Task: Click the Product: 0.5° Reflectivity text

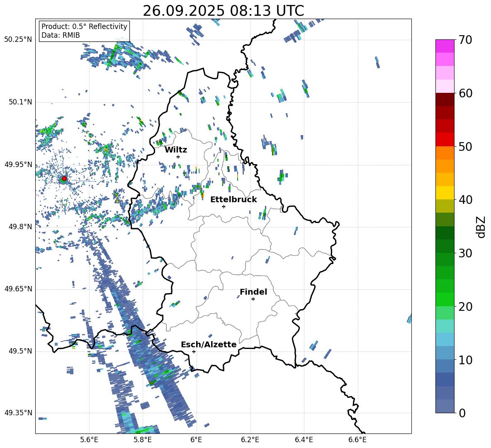Action: tap(84, 26)
